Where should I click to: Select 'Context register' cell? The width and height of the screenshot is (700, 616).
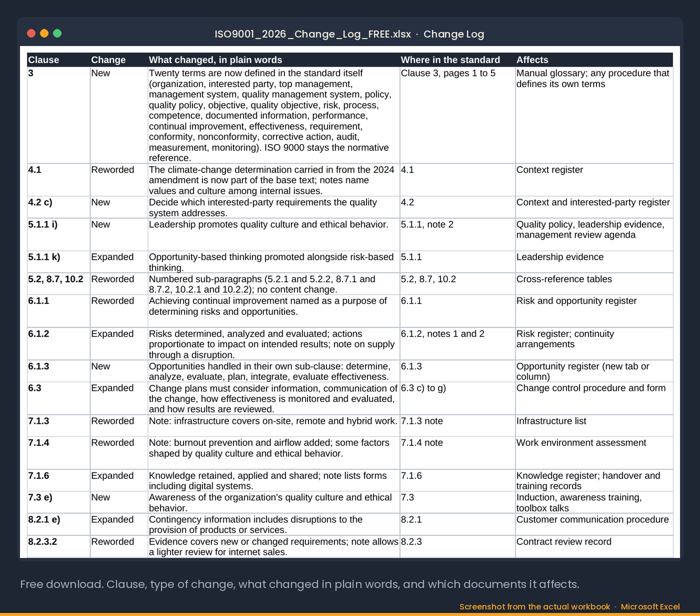594,180
